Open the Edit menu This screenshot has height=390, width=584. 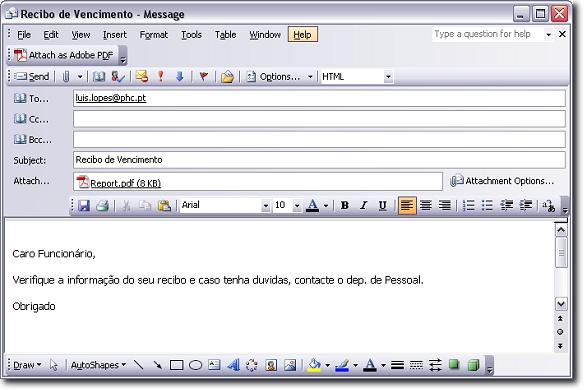pyautogui.click(x=51, y=35)
